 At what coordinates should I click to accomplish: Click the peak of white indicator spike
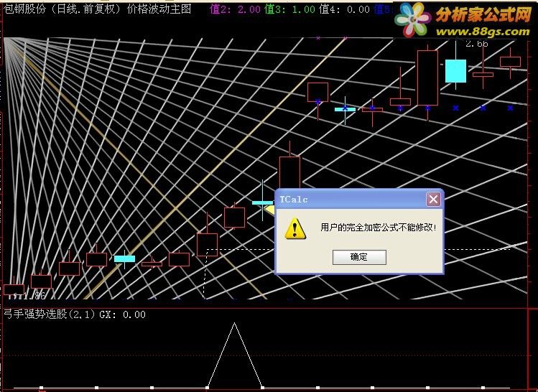pos(234,323)
